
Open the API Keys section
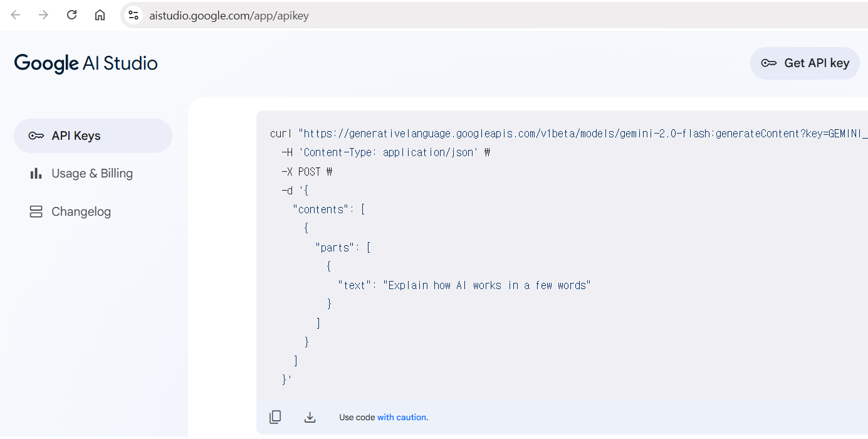click(x=93, y=136)
